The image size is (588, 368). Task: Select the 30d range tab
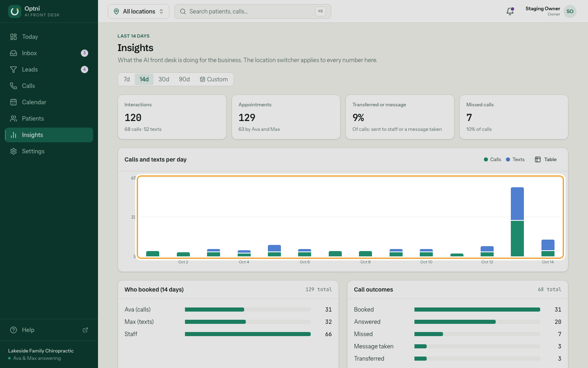pos(164,79)
